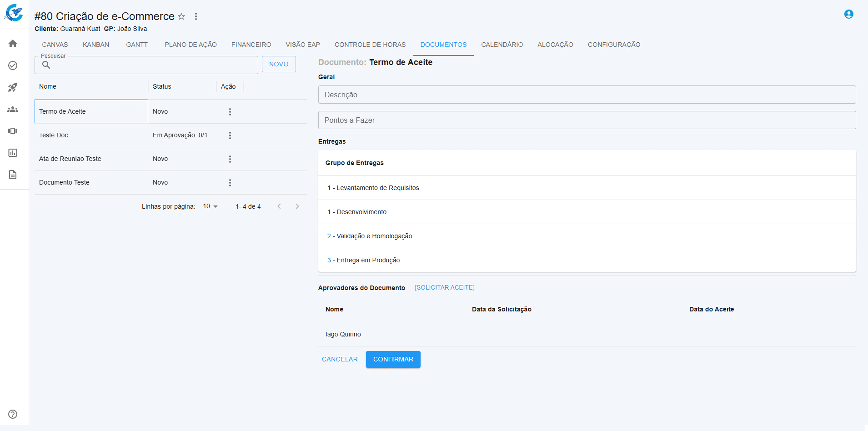The height and width of the screenshot is (431, 868).
Task: Switch to the CONTROLE DE HORAS tab
Action: coord(370,45)
